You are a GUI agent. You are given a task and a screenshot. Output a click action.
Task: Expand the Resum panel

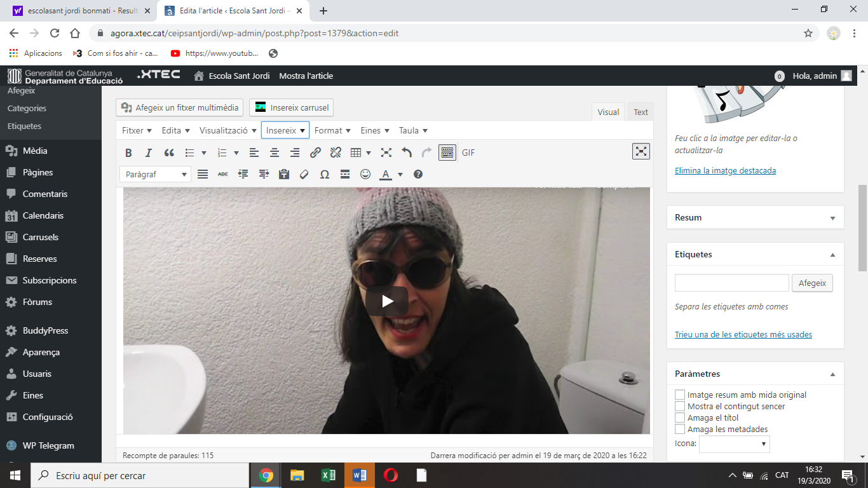point(832,218)
